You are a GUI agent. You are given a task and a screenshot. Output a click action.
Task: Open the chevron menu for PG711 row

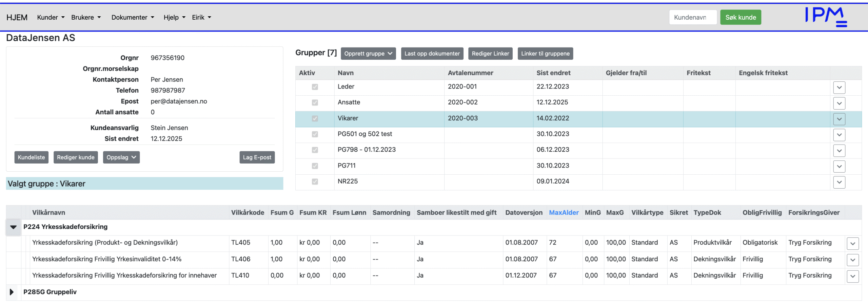point(839,166)
